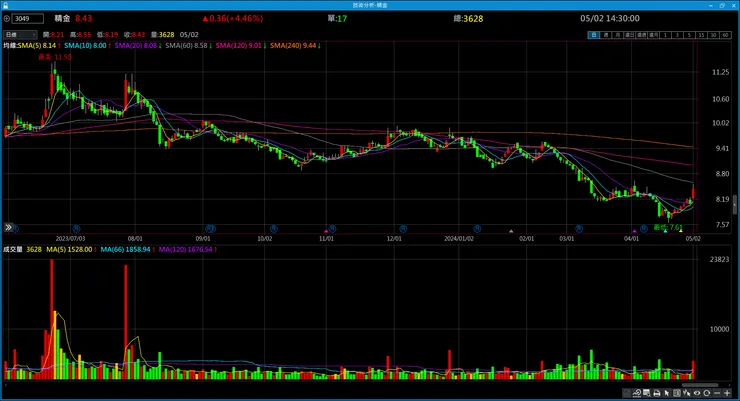Switch to the 5-minute chart button
This screenshot has width=740, height=401.
pyautogui.click(x=689, y=35)
